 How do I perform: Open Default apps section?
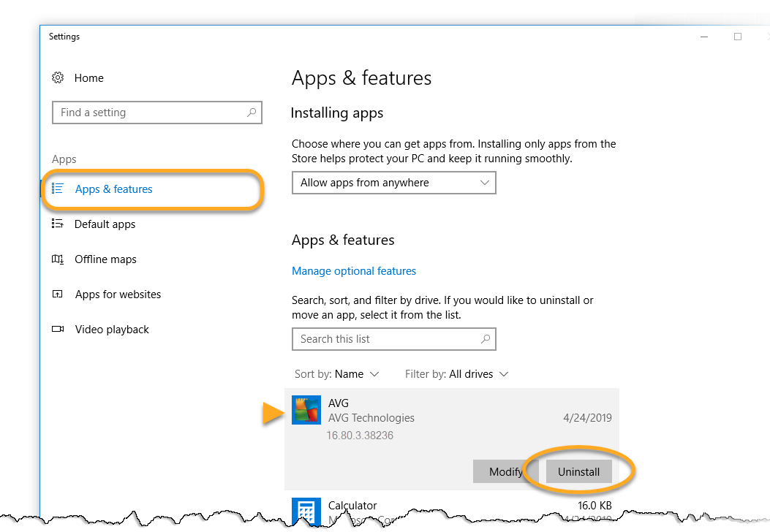click(x=105, y=224)
